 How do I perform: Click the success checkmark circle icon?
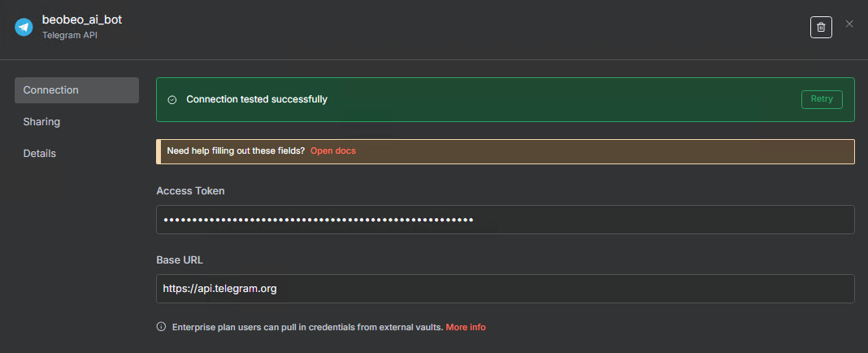171,99
